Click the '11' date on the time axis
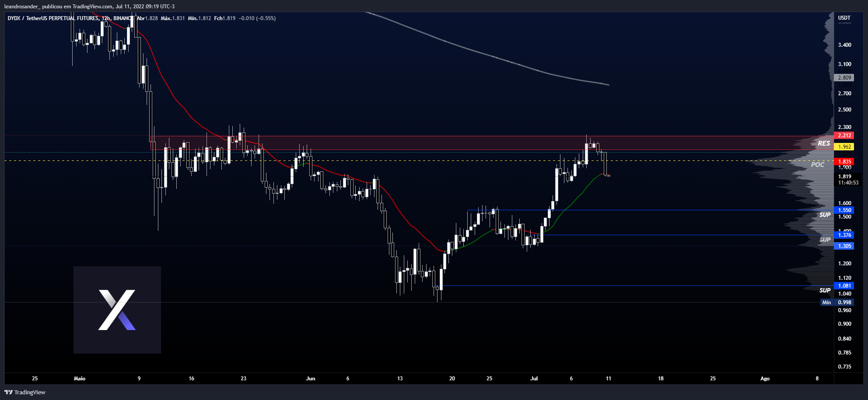The height and width of the screenshot is (400, 868). 609,379
